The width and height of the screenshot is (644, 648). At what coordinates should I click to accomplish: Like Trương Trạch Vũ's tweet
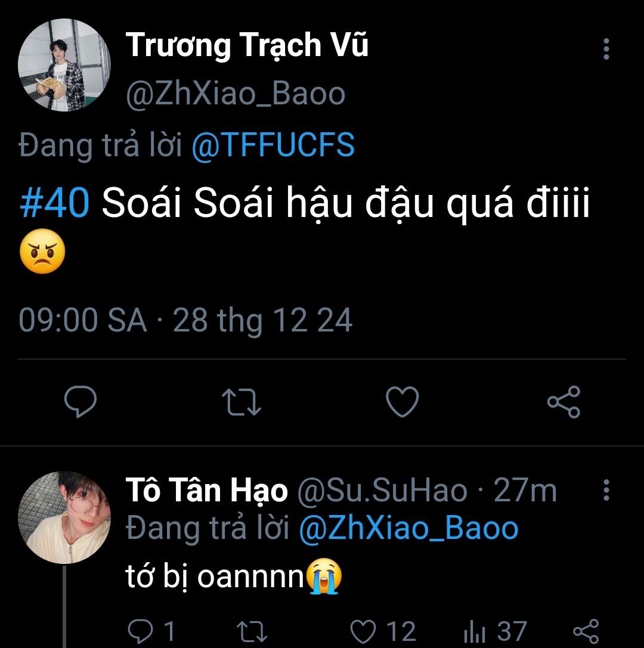click(402, 402)
